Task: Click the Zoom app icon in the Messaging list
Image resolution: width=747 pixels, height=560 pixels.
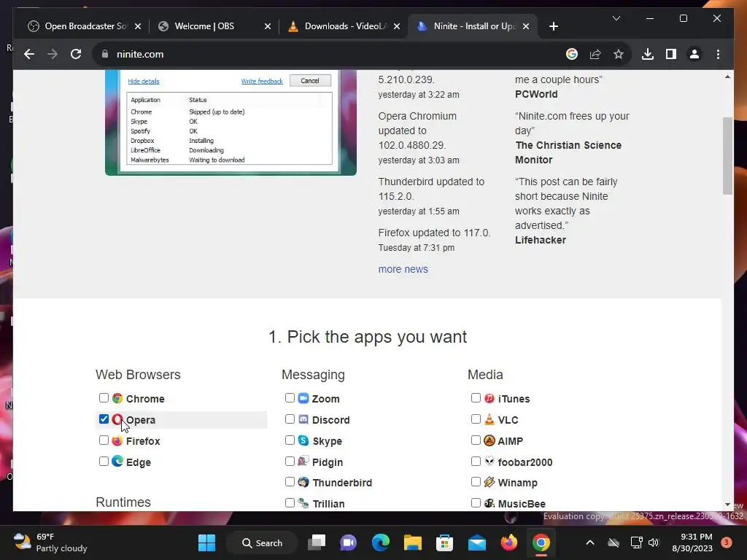Action: pyautogui.click(x=303, y=398)
